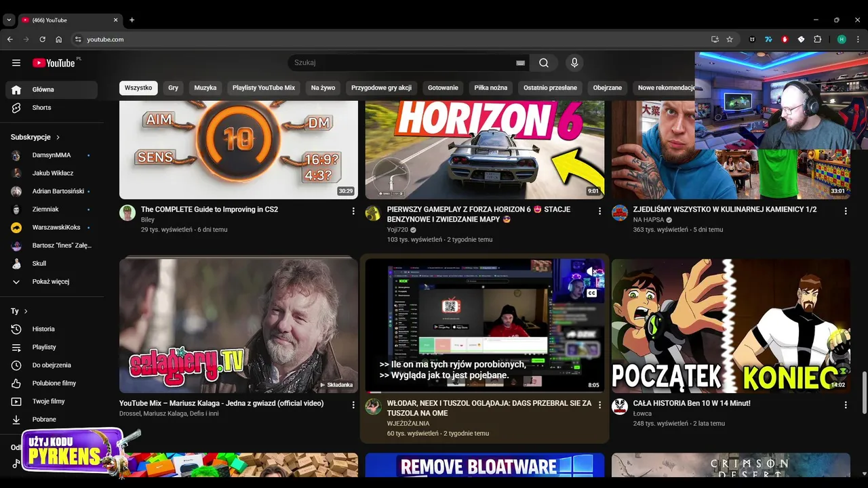Open DamsynMMA subscription channel
The image size is (868, 488).
[52, 155]
